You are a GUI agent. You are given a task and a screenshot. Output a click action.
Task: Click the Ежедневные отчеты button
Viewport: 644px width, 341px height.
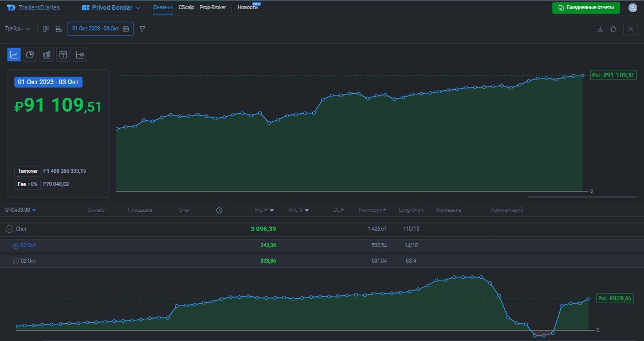[586, 8]
